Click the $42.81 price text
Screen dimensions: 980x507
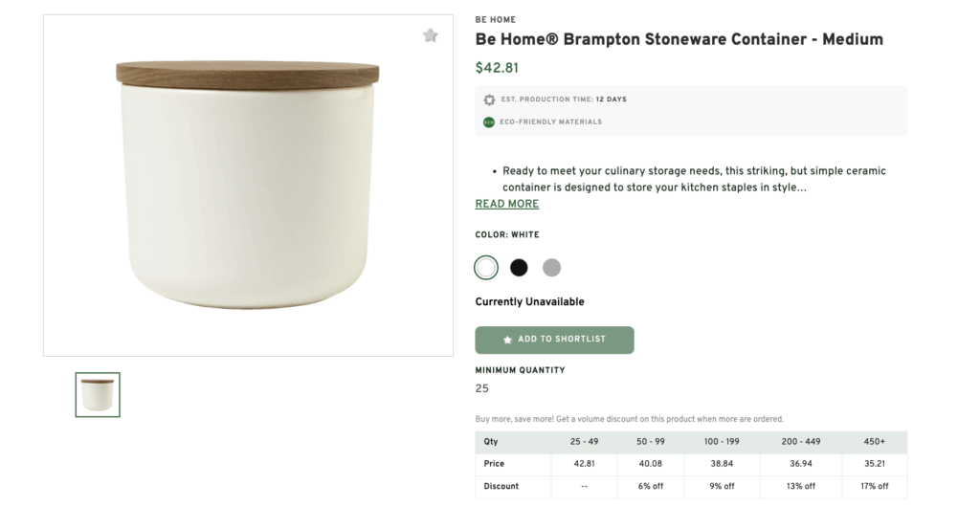(x=496, y=68)
